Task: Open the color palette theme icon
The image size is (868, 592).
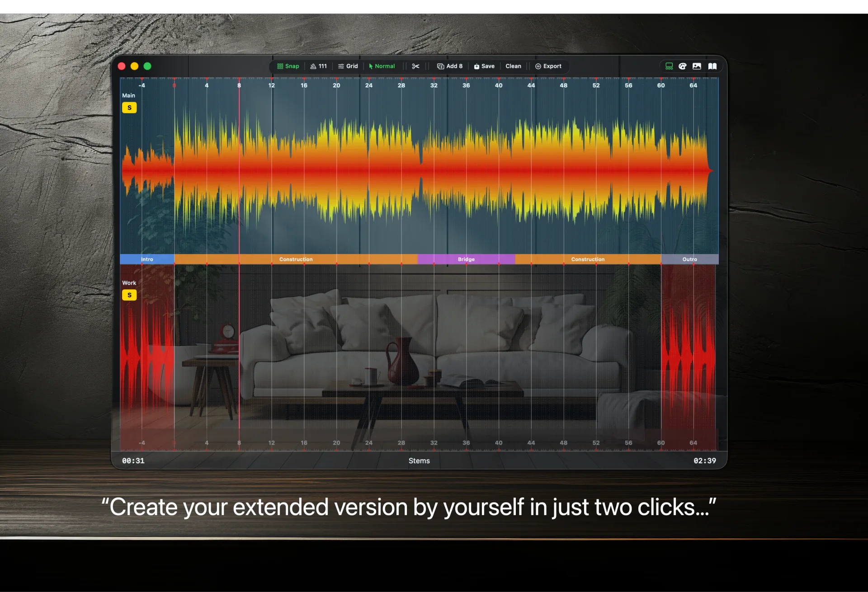Action: [x=682, y=66]
